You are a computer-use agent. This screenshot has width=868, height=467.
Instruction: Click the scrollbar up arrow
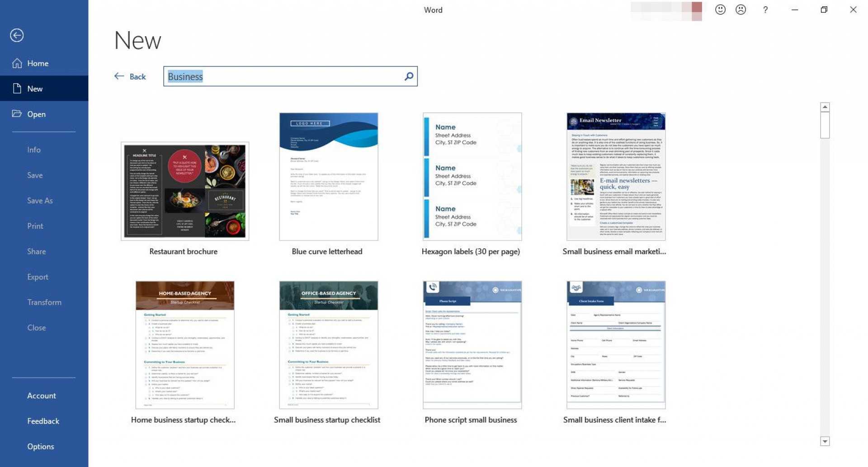[x=825, y=107]
